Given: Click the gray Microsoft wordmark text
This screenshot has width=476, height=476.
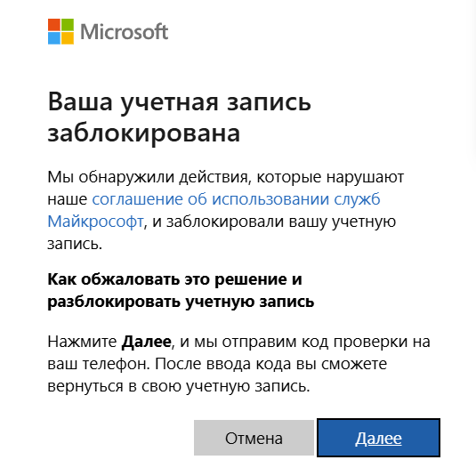Looking at the screenshot, I should click(125, 32).
